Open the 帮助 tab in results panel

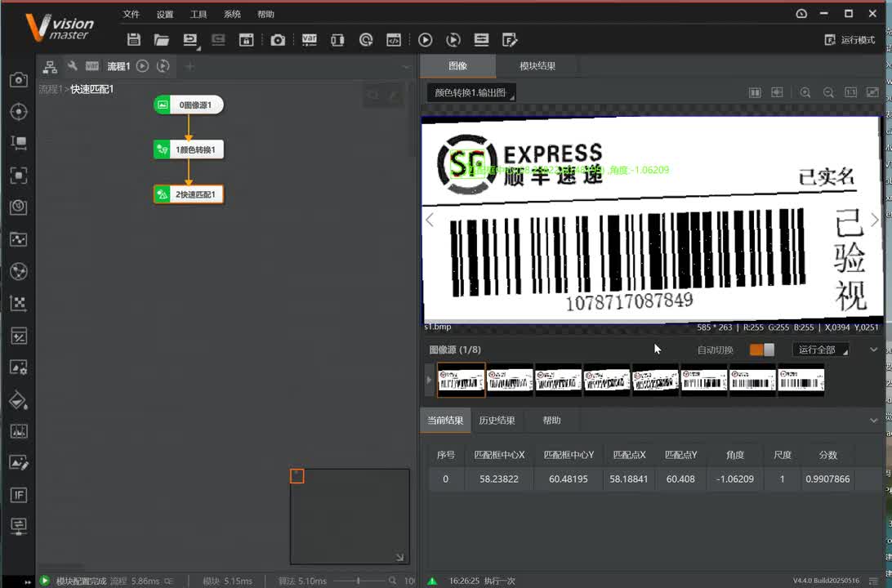[x=551, y=421]
